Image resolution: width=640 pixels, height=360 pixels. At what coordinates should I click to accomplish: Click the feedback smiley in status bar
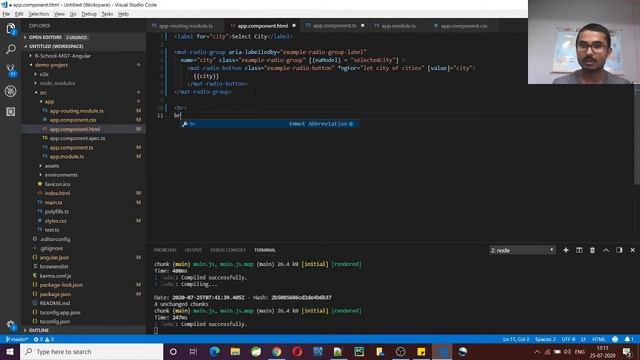[x=615, y=339]
